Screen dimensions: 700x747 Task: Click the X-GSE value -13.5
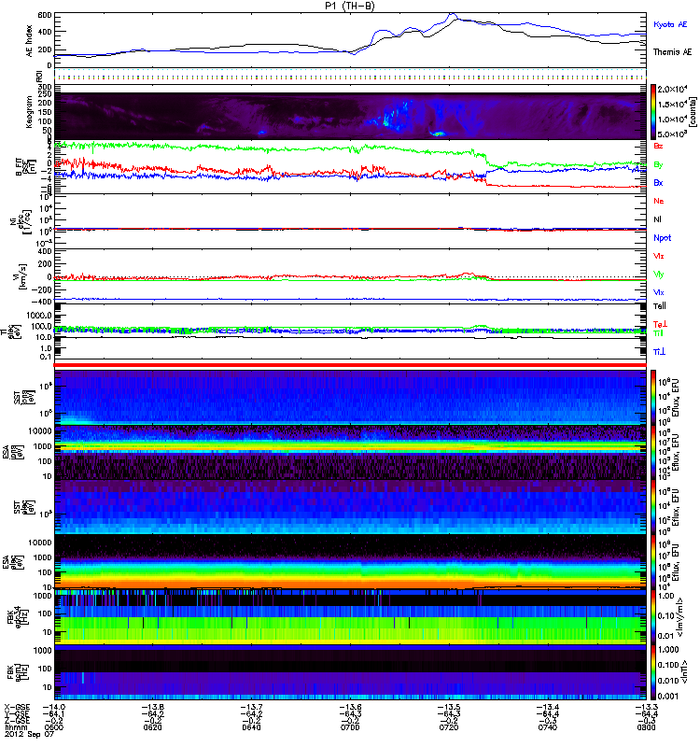tap(449, 707)
